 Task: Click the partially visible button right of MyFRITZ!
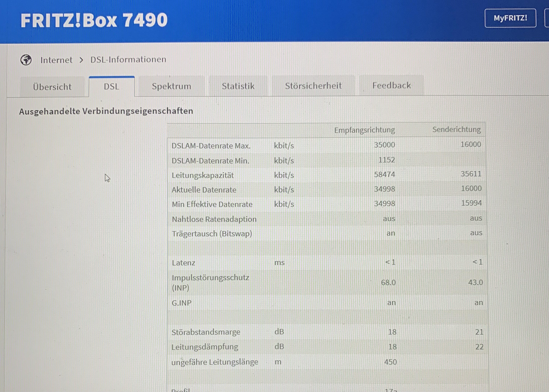pos(547,18)
